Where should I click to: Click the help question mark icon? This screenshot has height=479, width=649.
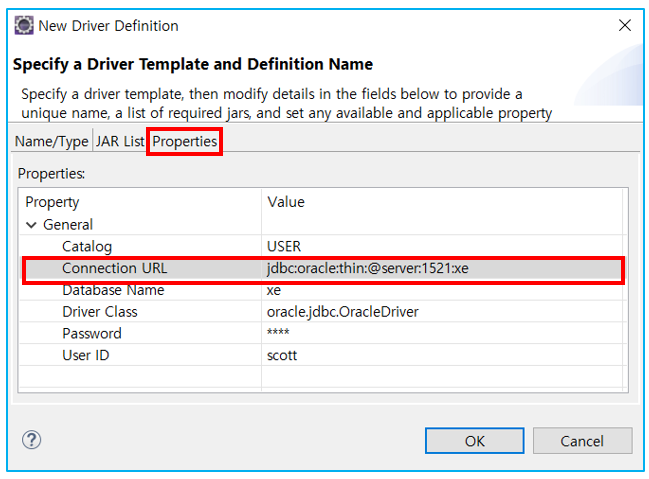pos(31,440)
